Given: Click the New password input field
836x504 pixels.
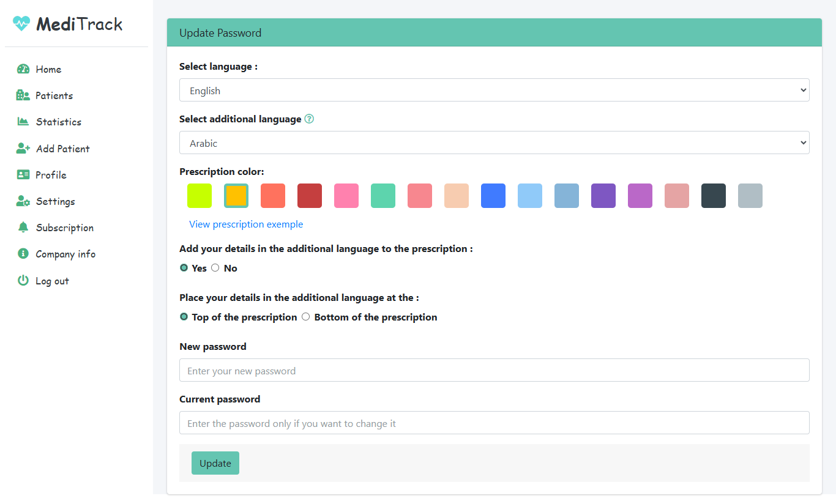Looking at the screenshot, I should (x=494, y=371).
